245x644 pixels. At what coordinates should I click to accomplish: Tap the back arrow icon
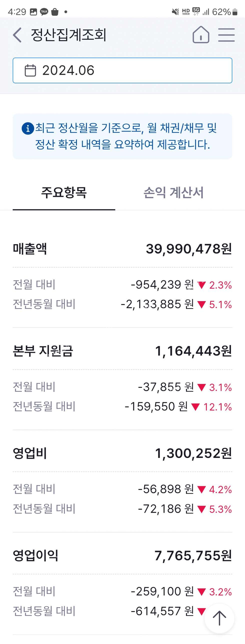[x=17, y=35]
